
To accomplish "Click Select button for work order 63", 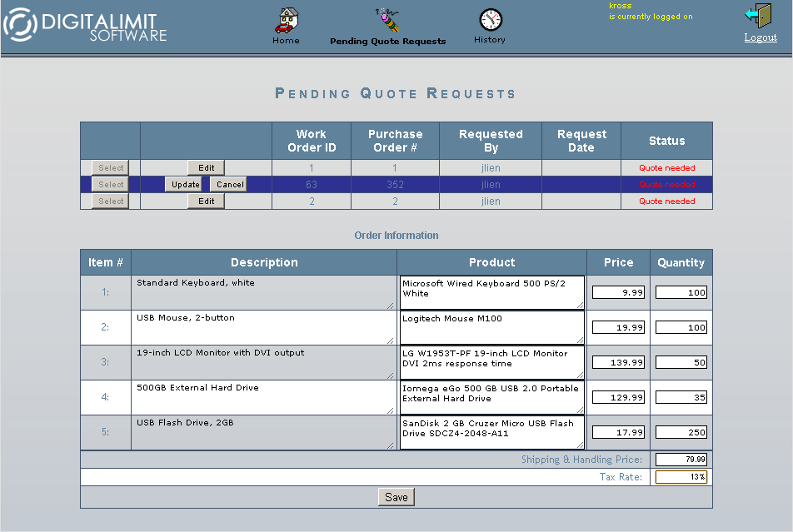I will [110, 185].
